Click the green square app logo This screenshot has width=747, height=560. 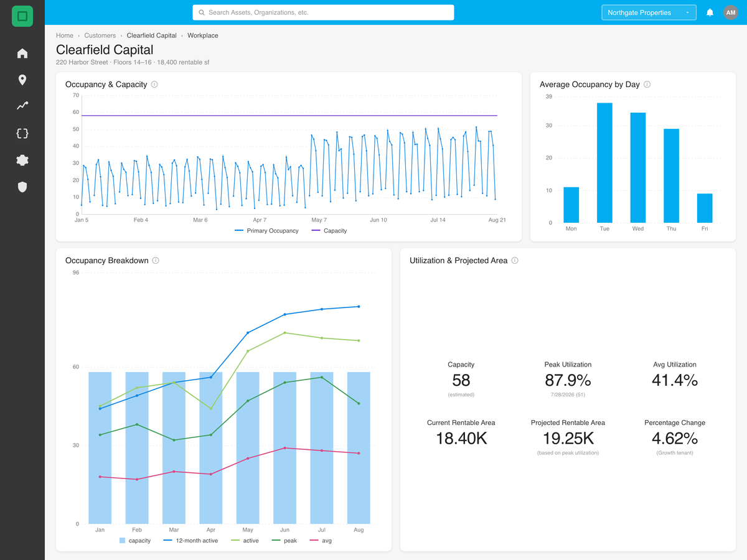click(x=22, y=16)
